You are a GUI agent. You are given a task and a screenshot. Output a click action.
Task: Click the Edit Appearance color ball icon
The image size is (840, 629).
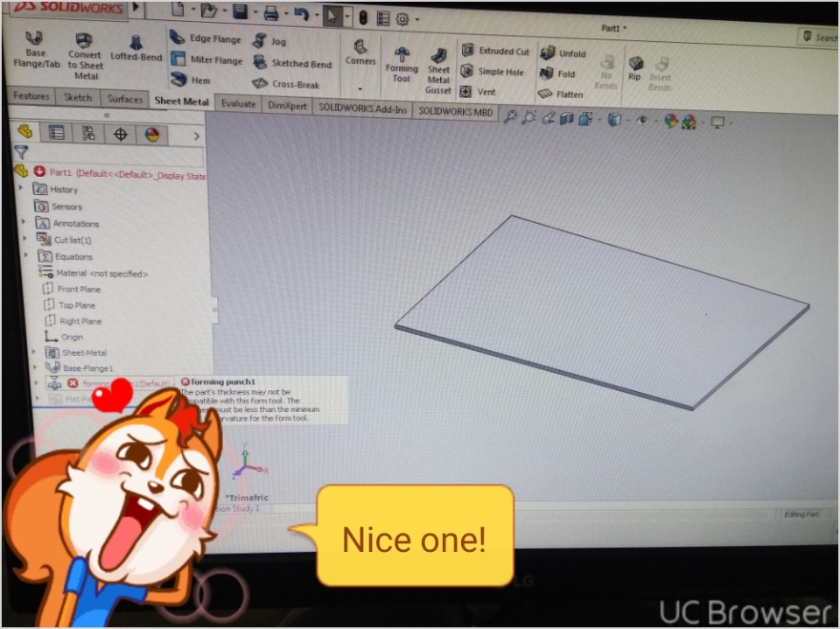click(671, 121)
